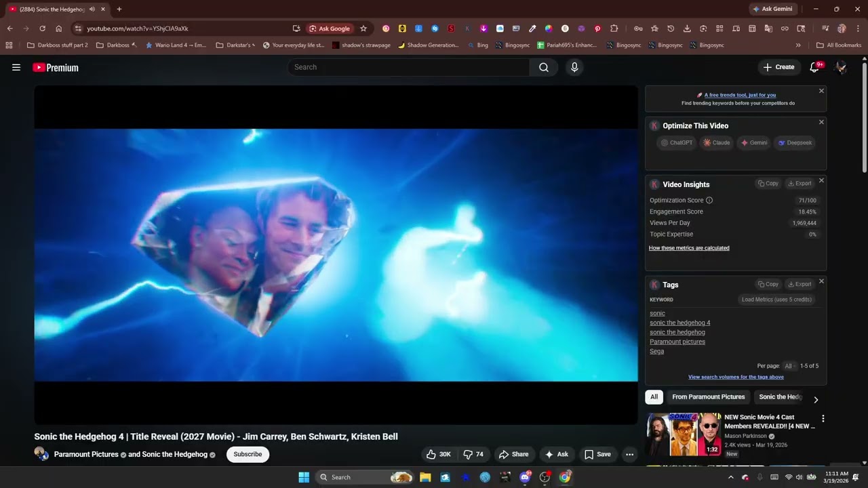This screenshot has width=868, height=488.
Task: Open Darkboss stuff part 2 bookmark folder
Action: coord(57,45)
